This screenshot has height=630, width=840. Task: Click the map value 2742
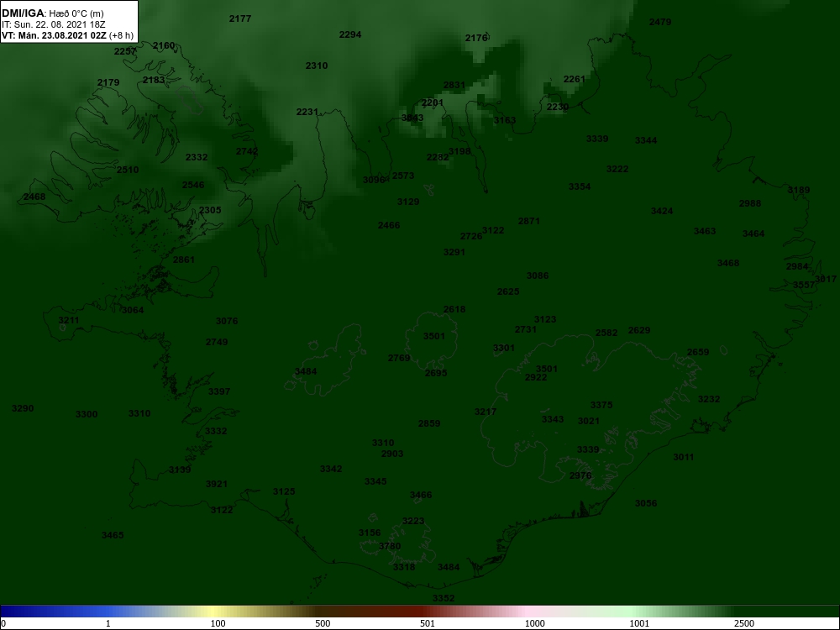pos(247,151)
